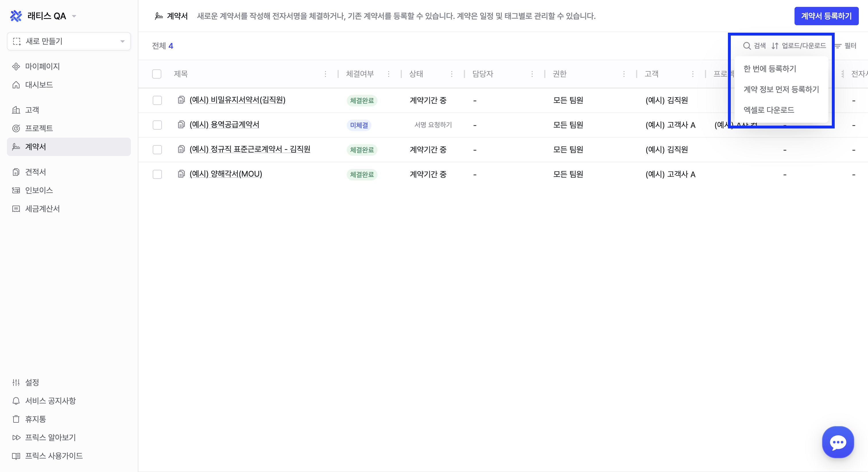
Task: Click the 대시보드 home icon
Action: tap(16, 85)
